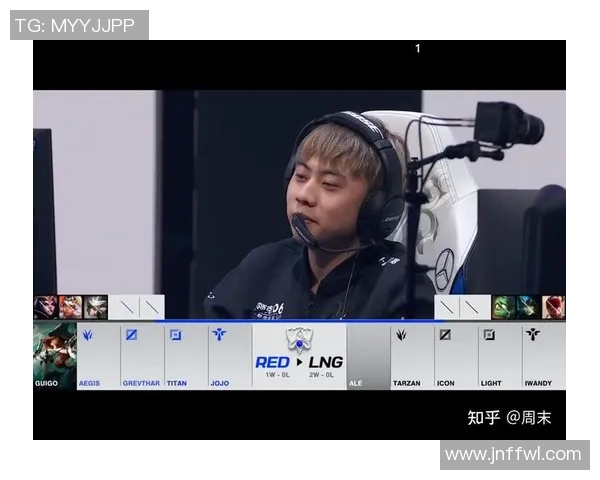Image resolution: width=600 pixels, height=480 pixels.
Task: Click the last banned champion on right
Action: 553,307
